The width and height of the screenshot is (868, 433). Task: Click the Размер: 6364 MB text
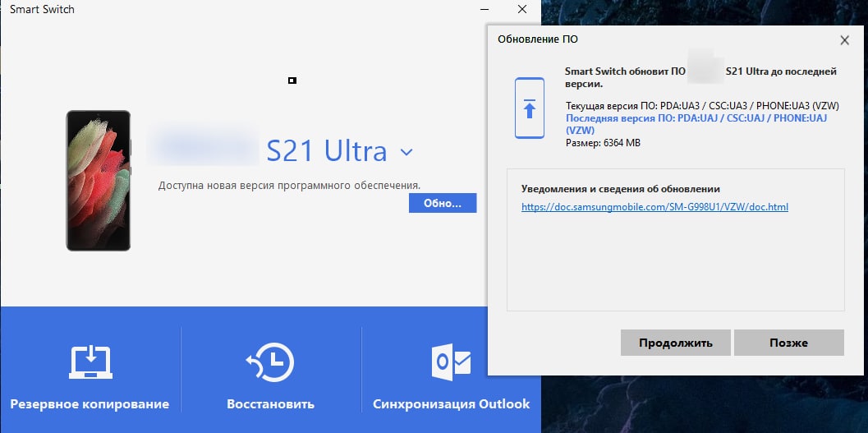pyautogui.click(x=603, y=144)
